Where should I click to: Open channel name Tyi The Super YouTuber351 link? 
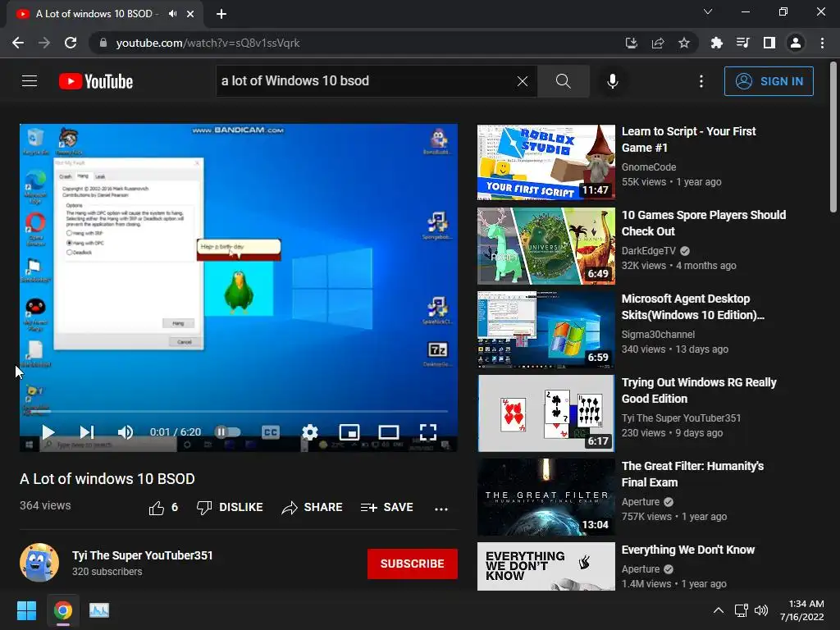pyautogui.click(x=143, y=555)
